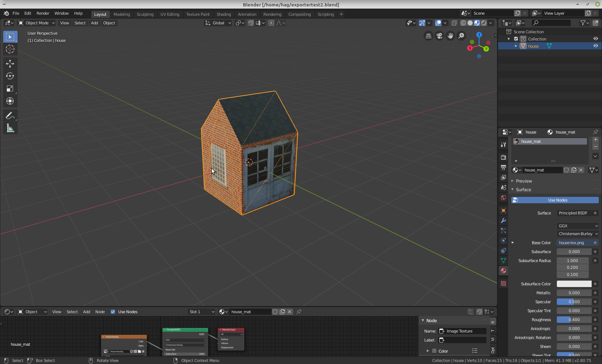Open the Render menu
Image resolution: width=602 pixels, height=364 pixels.
(x=43, y=13)
